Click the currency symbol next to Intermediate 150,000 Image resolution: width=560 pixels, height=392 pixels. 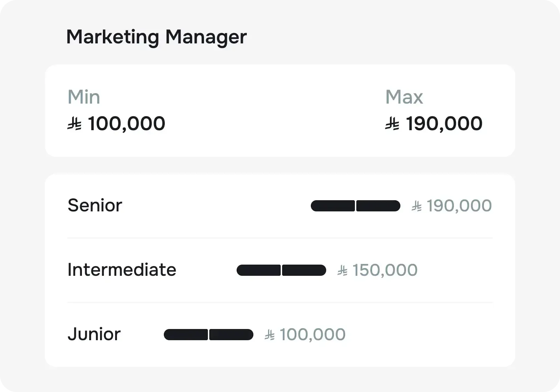[x=342, y=271]
